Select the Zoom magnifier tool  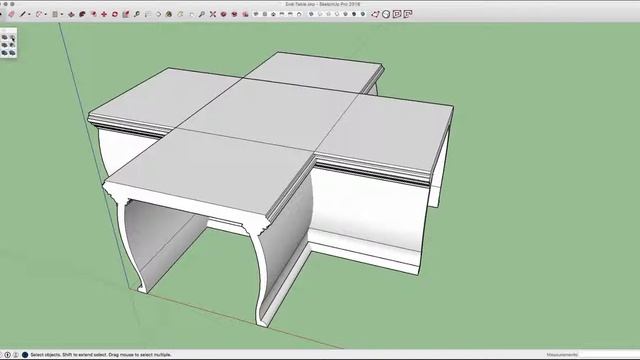point(202,14)
